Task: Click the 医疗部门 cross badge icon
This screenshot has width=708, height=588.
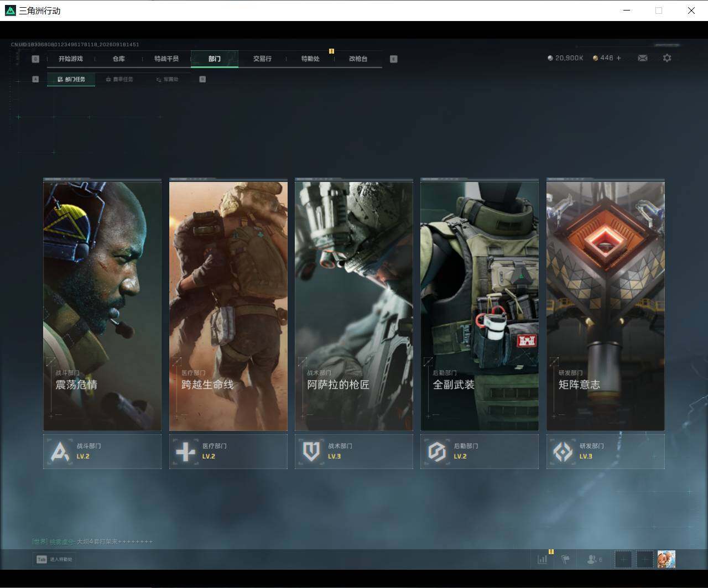Action: coord(185,451)
